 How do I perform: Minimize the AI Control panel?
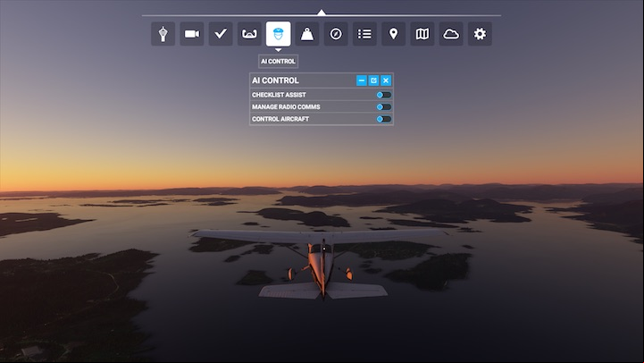click(362, 80)
